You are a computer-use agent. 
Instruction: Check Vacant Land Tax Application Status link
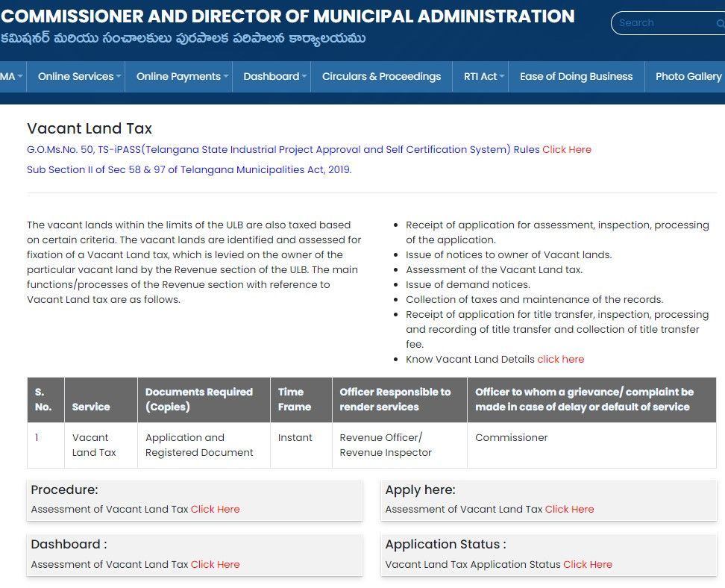[x=587, y=564]
